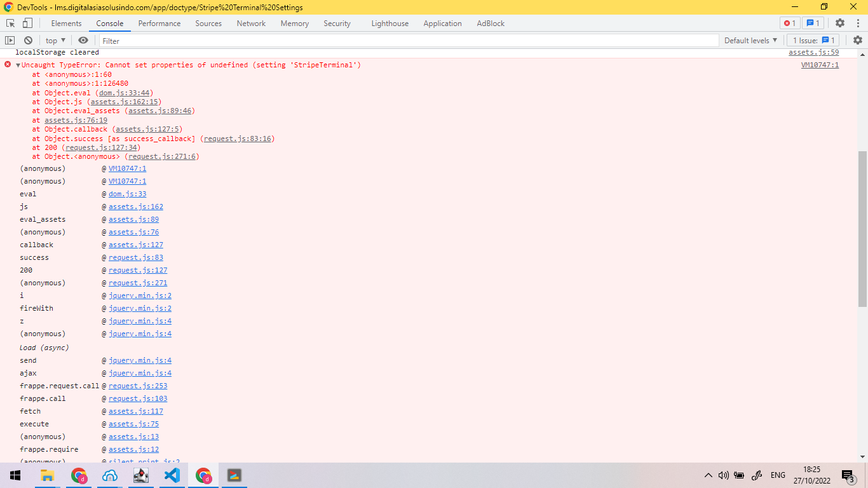Open the top JavaScript context dropdown
868x488 pixels.
tap(55, 40)
